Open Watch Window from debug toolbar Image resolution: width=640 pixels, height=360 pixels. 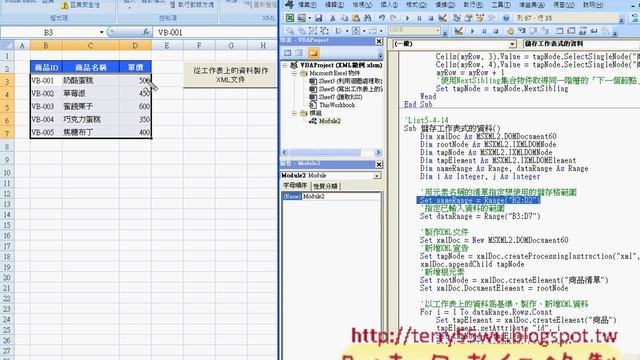[582, 31]
